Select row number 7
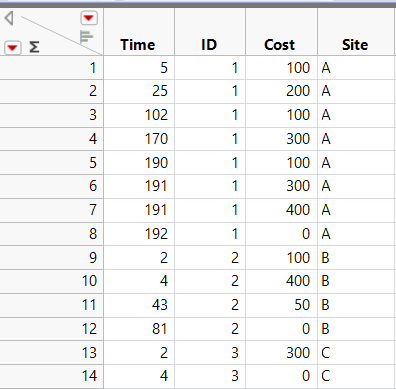Image resolution: width=396 pixels, height=389 pixels. click(x=52, y=210)
